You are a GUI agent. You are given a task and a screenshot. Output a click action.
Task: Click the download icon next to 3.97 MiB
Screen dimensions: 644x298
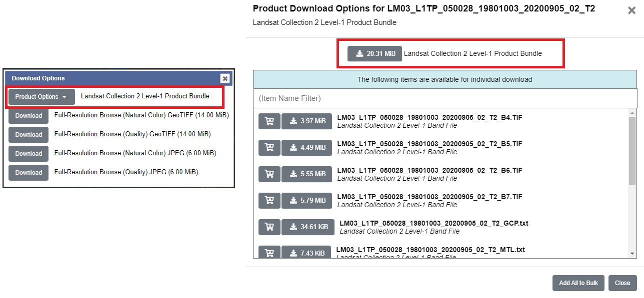click(x=306, y=121)
